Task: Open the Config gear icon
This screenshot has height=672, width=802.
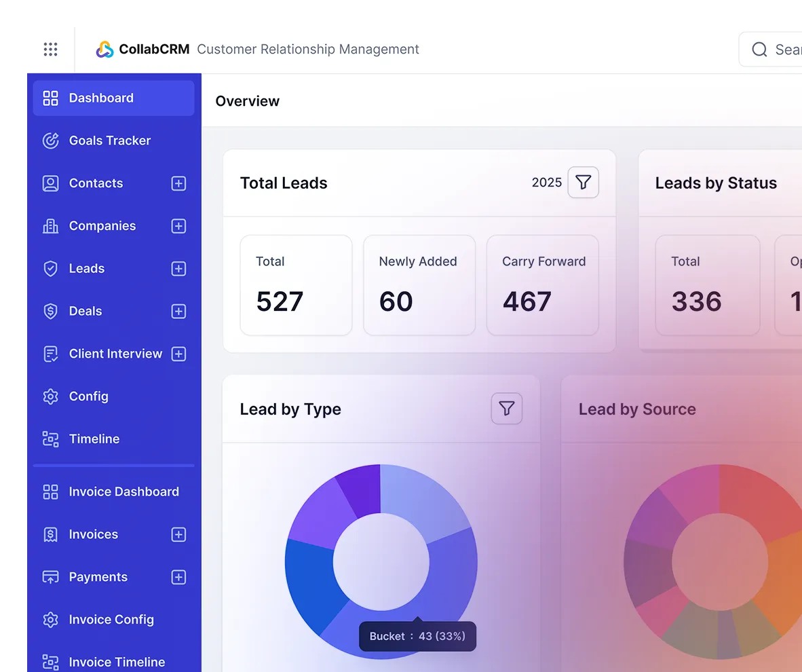Action: click(x=50, y=396)
